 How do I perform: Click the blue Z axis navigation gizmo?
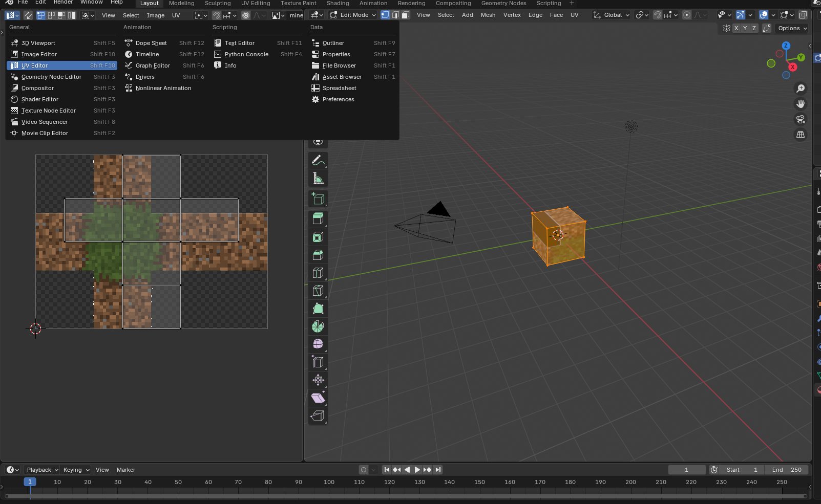(x=786, y=46)
